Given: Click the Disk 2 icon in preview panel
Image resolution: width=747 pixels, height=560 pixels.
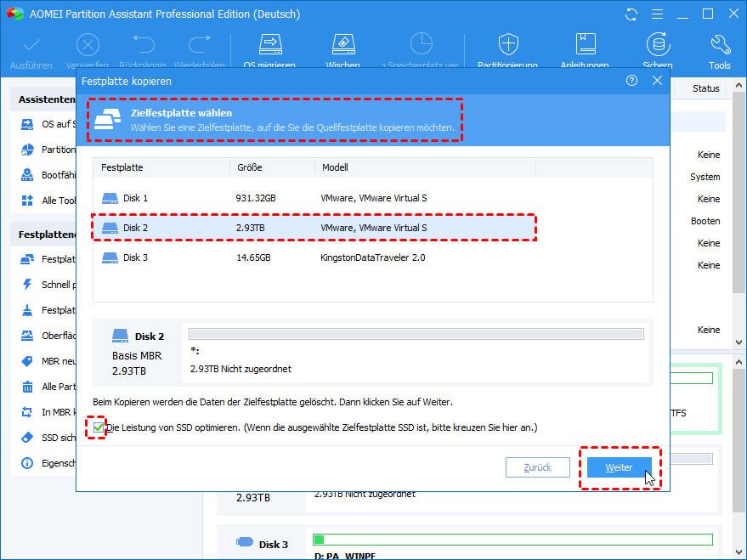Looking at the screenshot, I should click(x=120, y=336).
